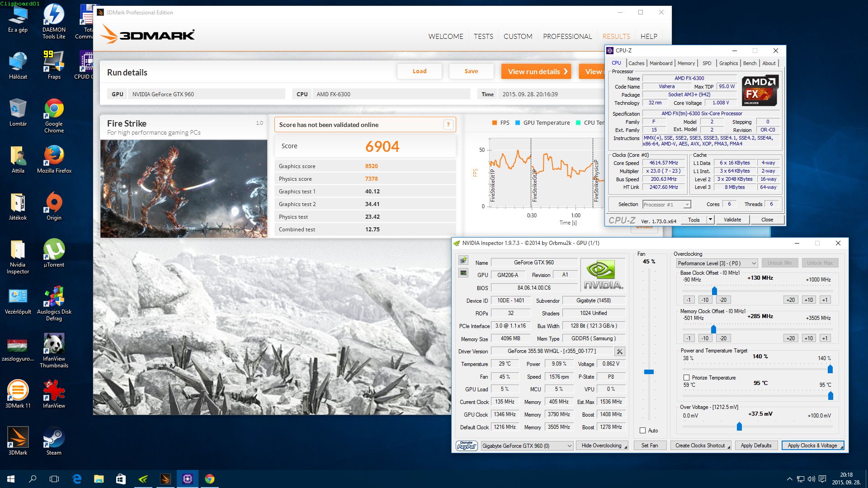
Task: Open DAEMON Tools Lite desktop icon
Action: click(x=54, y=21)
